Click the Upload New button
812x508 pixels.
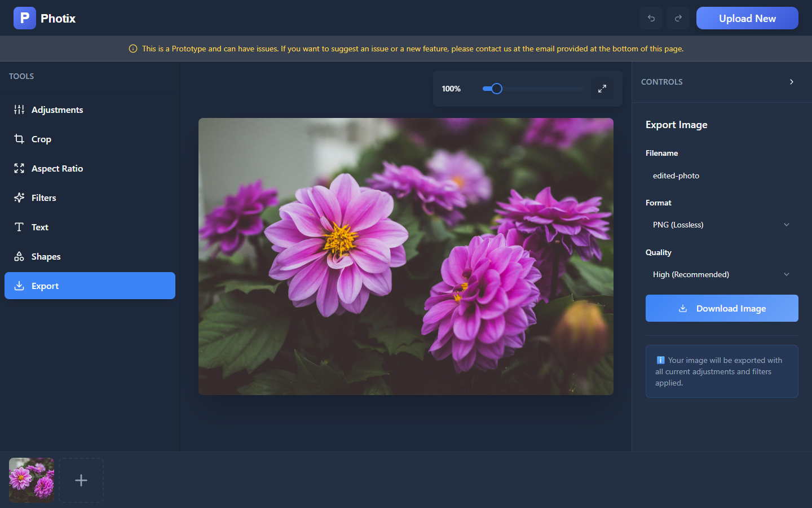coord(747,18)
